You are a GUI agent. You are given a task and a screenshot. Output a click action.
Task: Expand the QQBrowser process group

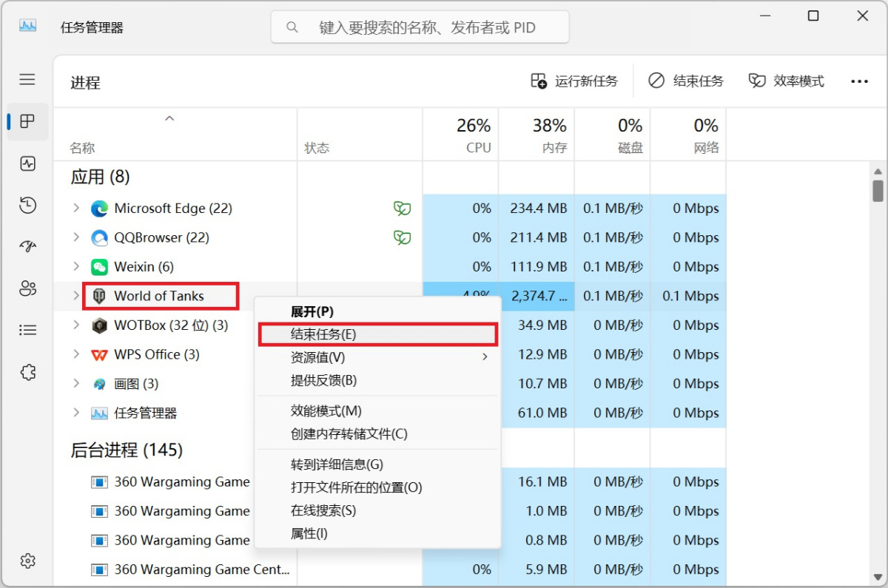click(75, 237)
